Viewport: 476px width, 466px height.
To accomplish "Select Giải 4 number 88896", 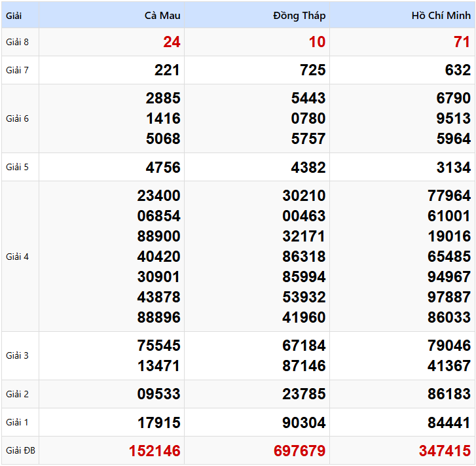I will point(158,317).
